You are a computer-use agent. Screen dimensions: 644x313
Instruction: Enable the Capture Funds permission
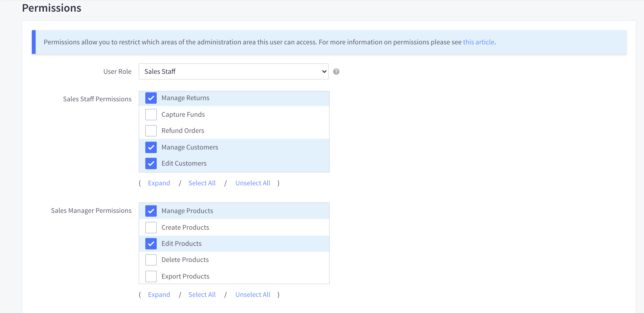click(151, 114)
